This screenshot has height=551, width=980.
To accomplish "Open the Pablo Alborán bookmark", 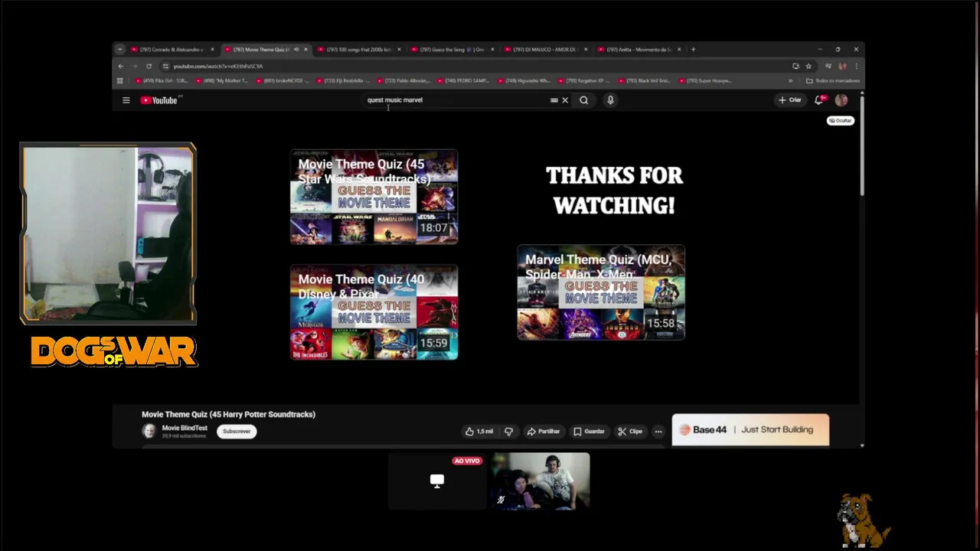I will [x=405, y=80].
